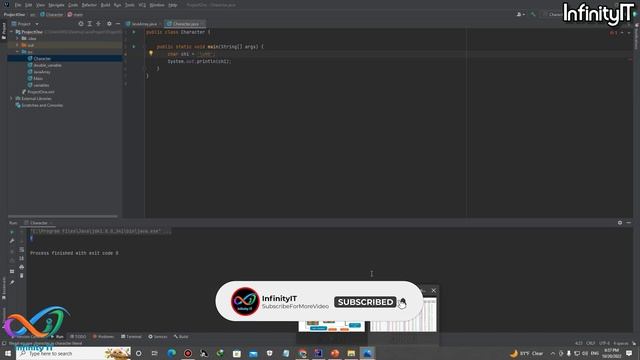
Task: Toggle tool window bars in status corner
Action: coord(4,343)
